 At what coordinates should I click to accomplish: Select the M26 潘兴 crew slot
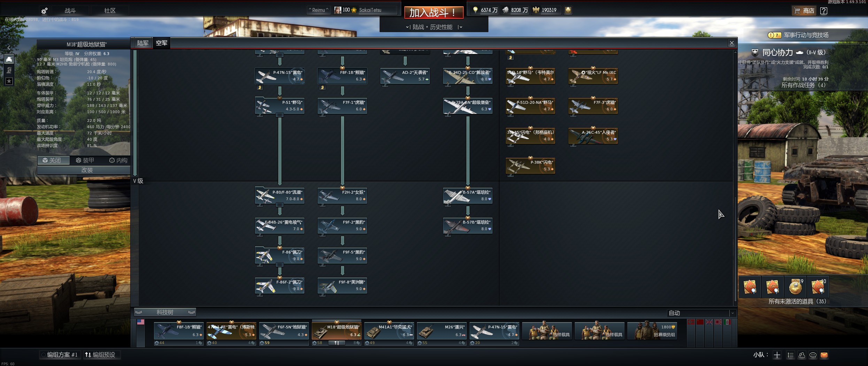pyautogui.click(x=442, y=331)
